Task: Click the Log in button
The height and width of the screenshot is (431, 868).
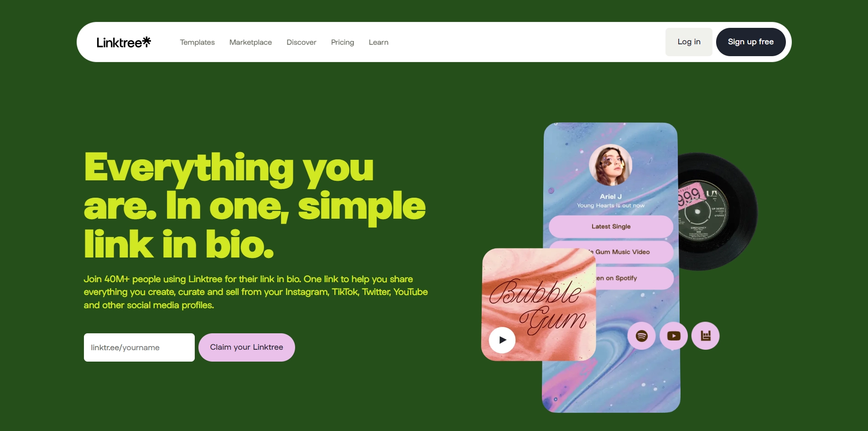Action: coord(689,42)
